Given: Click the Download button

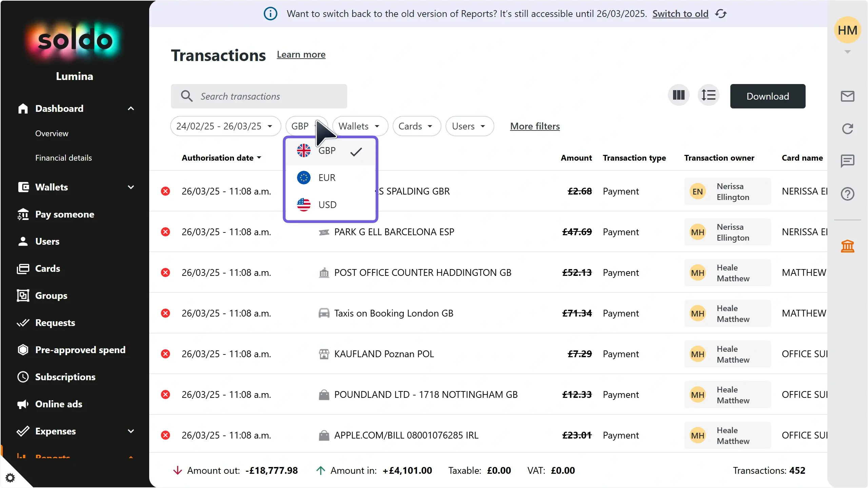Looking at the screenshot, I should pos(768,96).
